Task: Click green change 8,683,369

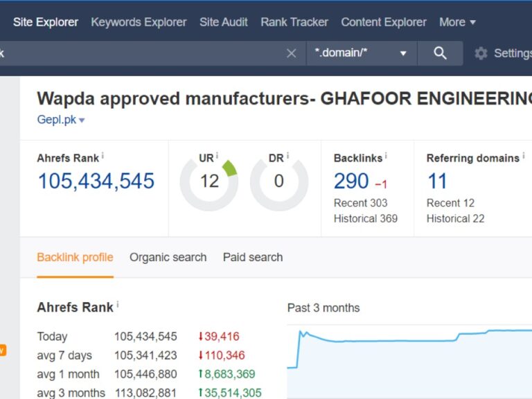Action: click(227, 374)
